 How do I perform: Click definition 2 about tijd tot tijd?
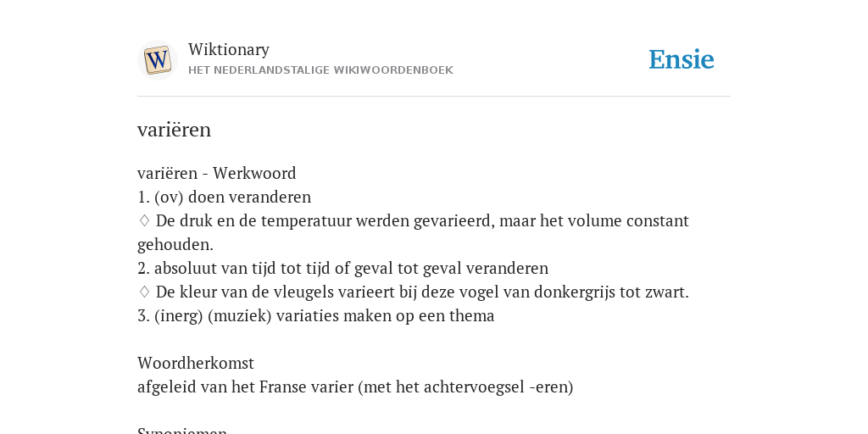(x=342, y=269)
